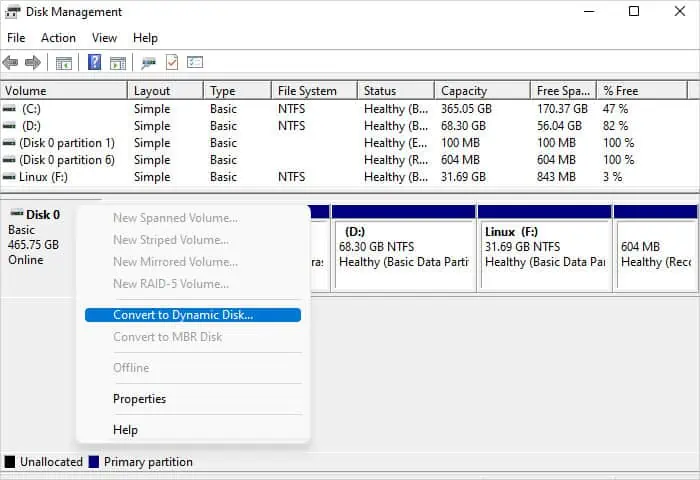Open the View menu
Screen dimensions: 700x480
pos(104,38)
